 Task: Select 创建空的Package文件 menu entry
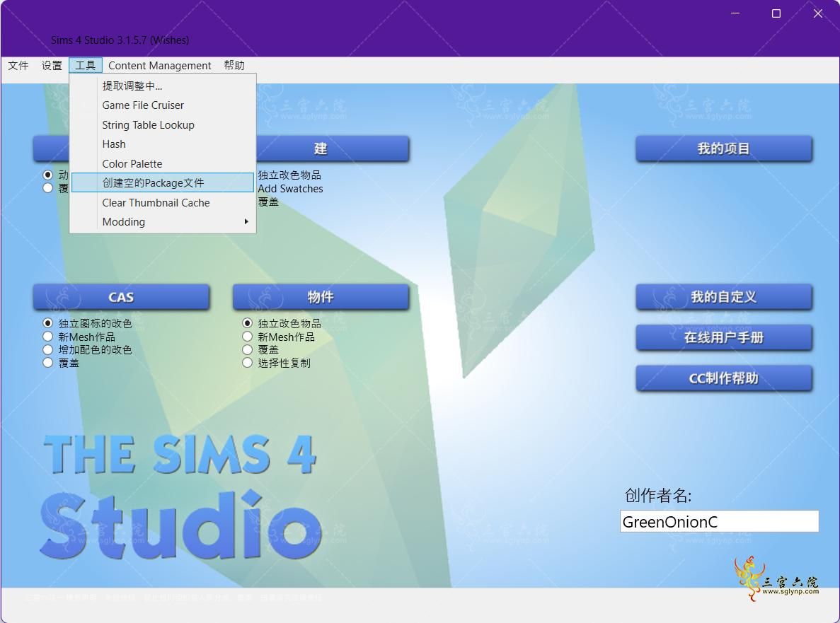pyautogui.click(x=163, y=182)
